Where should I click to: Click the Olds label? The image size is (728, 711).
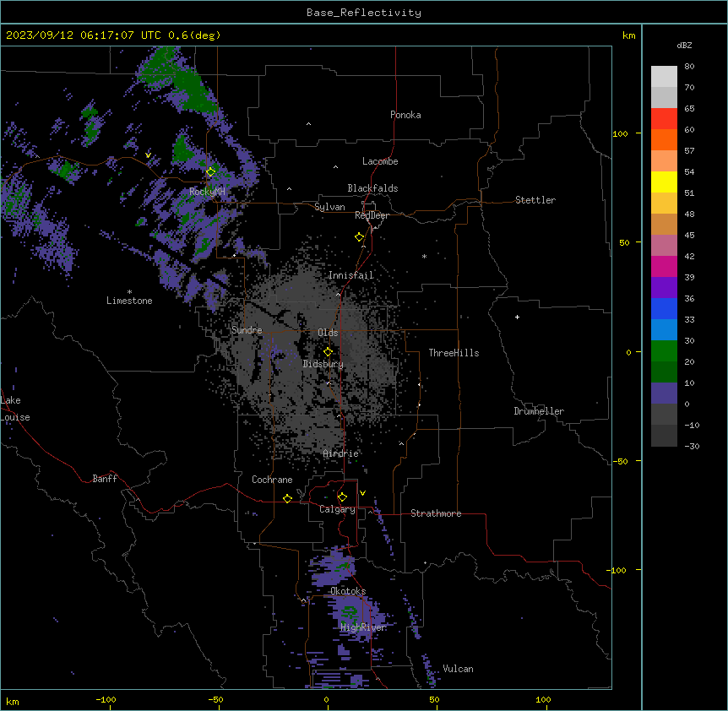[328, 333]
